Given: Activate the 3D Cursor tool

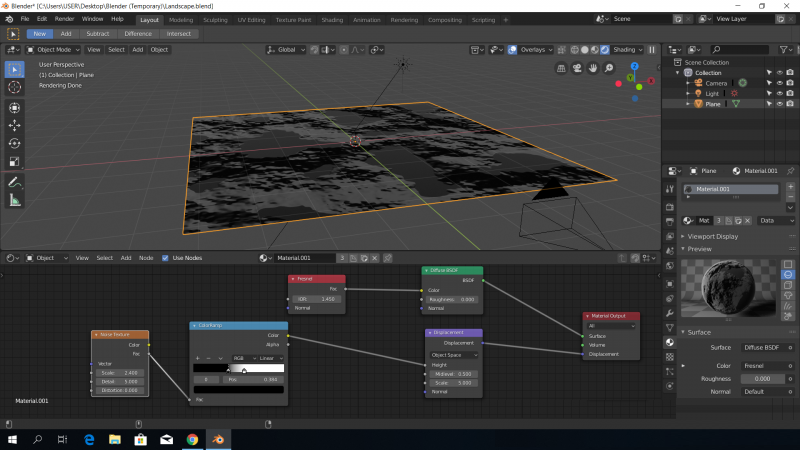Looking at the screenshot, I should click(x=14, y=87).
